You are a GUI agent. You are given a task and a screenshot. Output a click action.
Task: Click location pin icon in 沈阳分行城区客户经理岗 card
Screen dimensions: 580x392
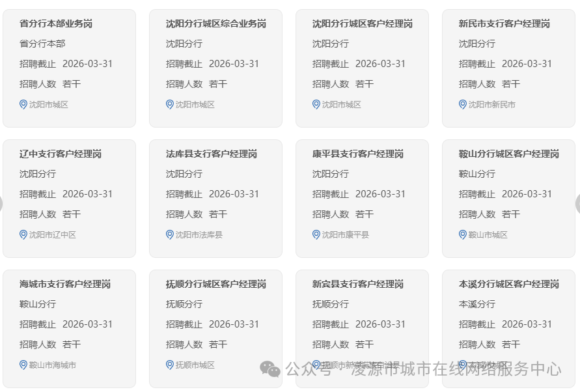tap(316, 105)
